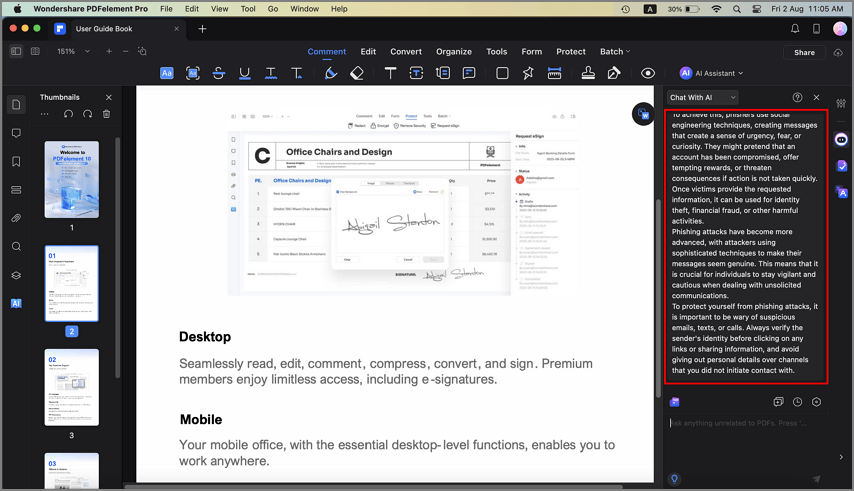Select the Area Highlight tool
This screenshot has width=854, height=491.
point(193,73)
